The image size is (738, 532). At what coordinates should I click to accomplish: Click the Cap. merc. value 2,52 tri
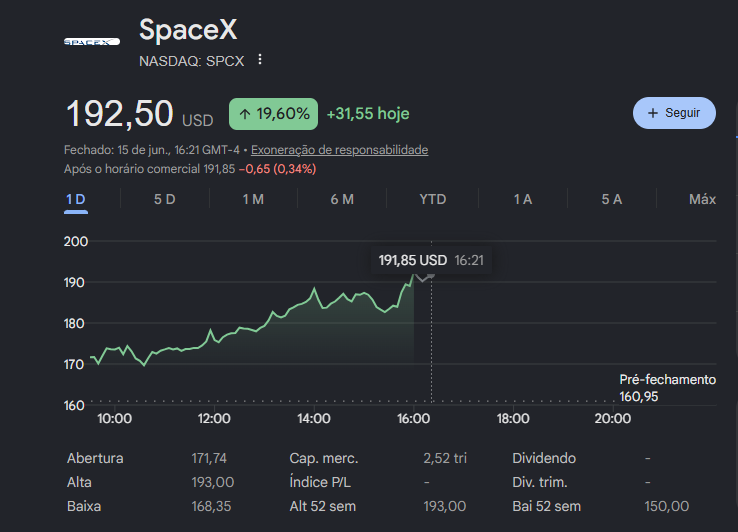pos(445,459)
